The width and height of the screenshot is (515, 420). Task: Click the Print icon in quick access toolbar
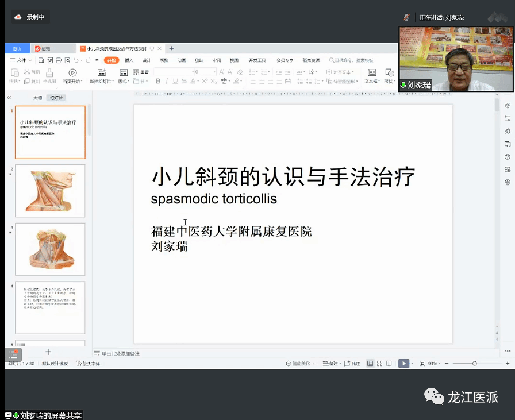coord(59,60)
